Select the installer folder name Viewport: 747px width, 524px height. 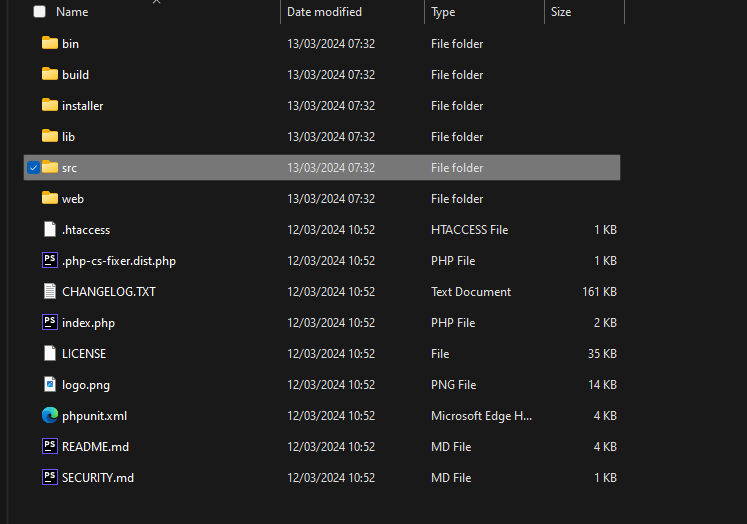(82, 106)
